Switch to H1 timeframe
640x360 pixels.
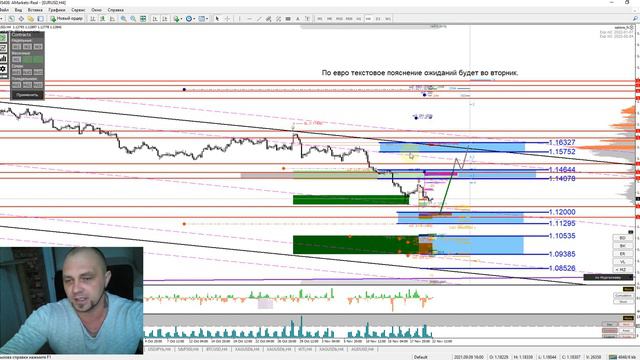pos(359,19)
